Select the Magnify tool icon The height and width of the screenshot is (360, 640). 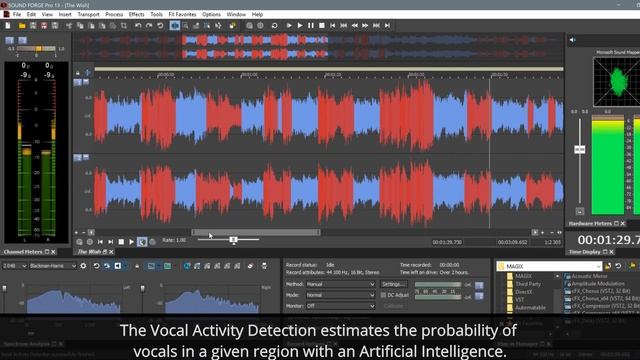[x=186, y=25]
